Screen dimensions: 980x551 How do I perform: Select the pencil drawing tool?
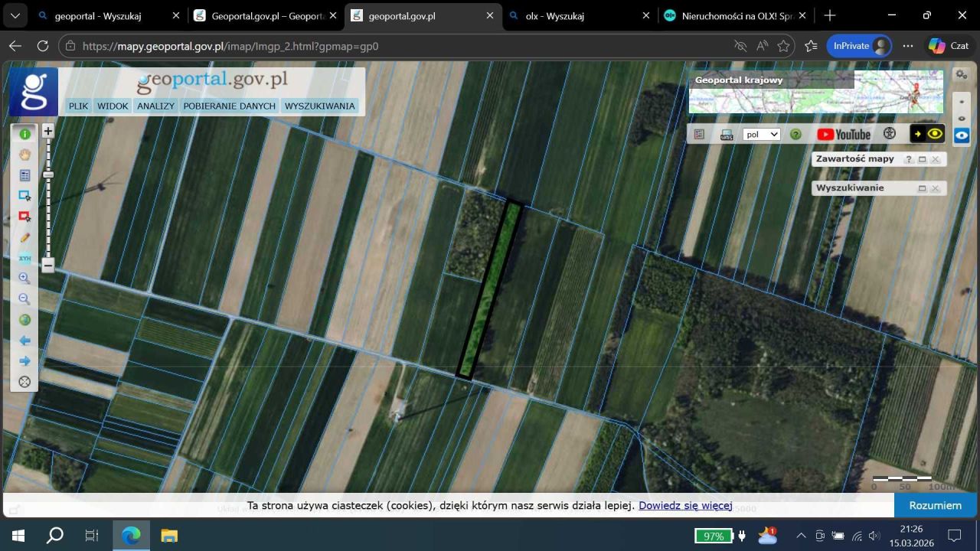point(24,238)
